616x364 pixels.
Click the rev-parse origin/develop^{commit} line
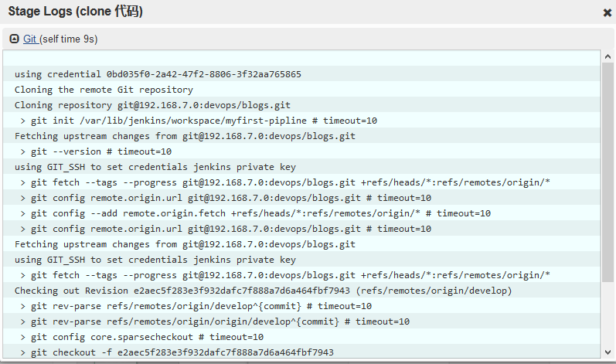coord(196,306)
